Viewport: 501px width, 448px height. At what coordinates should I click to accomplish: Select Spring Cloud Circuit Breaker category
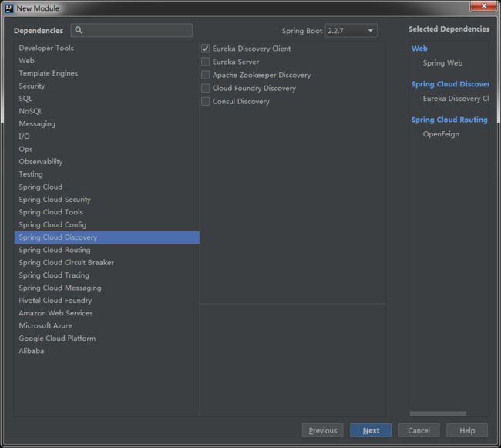point(106,263)
